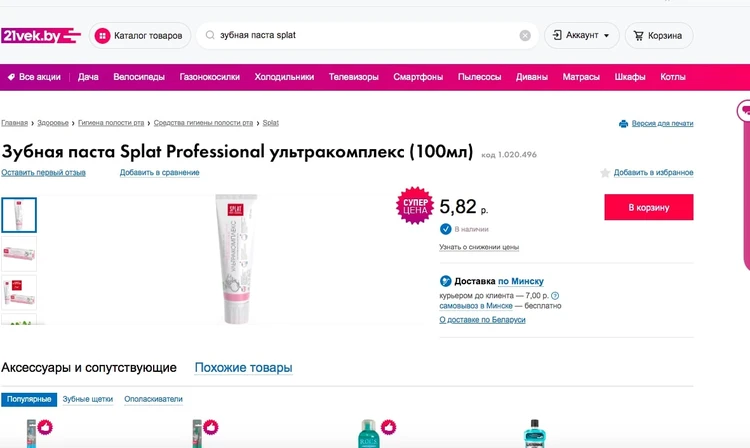This screenshot has width=750, height=448.
Task: Open the Каталог товаров grid icon
Action: [102, 36]
